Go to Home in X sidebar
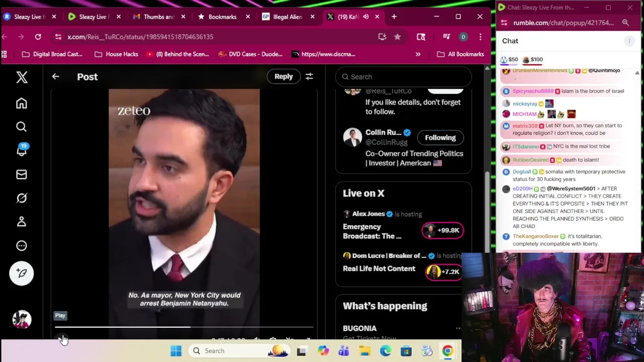644x362 pixels. pyautogui.click(x=21, y=103)
